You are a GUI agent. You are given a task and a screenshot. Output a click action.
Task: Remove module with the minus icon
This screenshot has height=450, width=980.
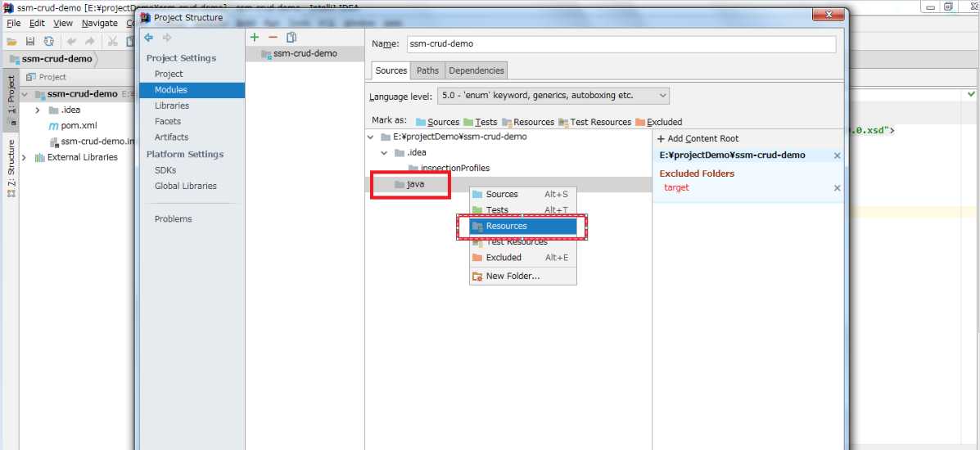[x=273, y=38]
